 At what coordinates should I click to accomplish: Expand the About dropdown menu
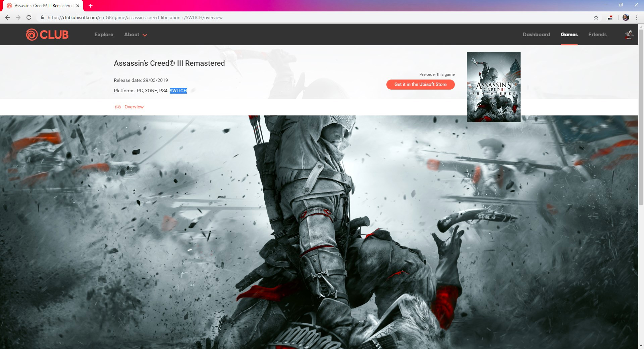pos(136,35)
